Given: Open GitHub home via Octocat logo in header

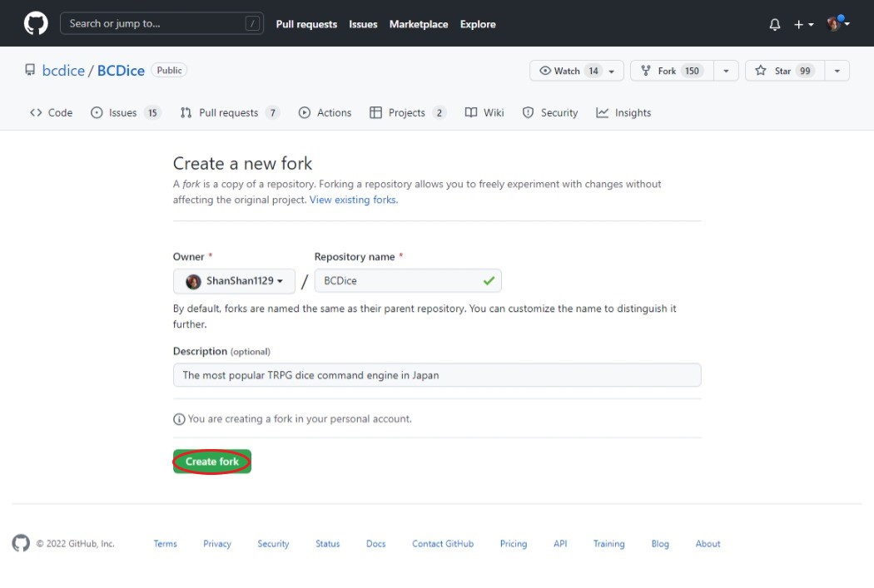Looking at the screenshot, I should (36, 23).
